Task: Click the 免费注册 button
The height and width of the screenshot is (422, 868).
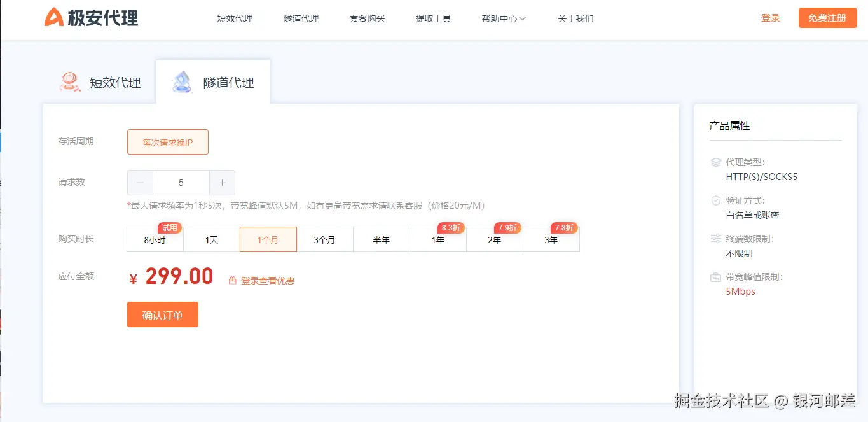Action: (x=827, y=18)
